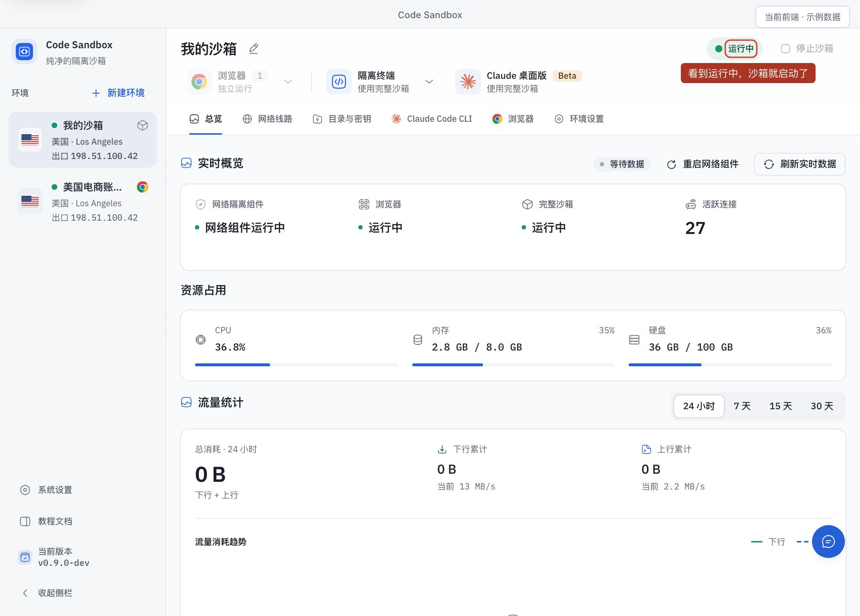The width and height of the screenshot is (860, 616).
Task: Click the 运行中 status indicator
Action: [x=735, y=49]
